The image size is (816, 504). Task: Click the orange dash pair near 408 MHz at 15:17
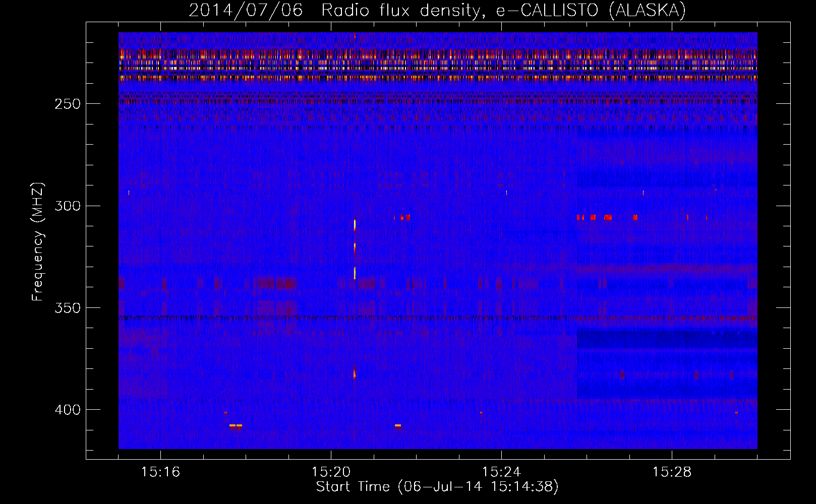236,425
